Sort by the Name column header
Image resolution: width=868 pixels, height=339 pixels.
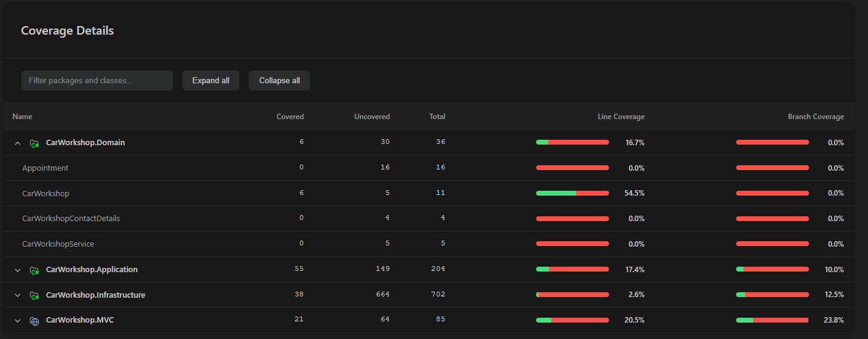[22, 117]
